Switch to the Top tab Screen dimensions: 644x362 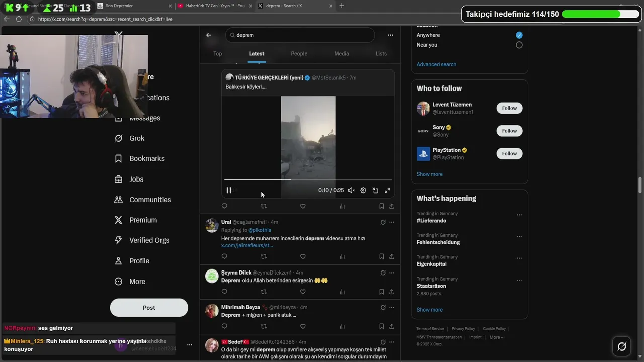pyautogui.click(x=218, y=54)
